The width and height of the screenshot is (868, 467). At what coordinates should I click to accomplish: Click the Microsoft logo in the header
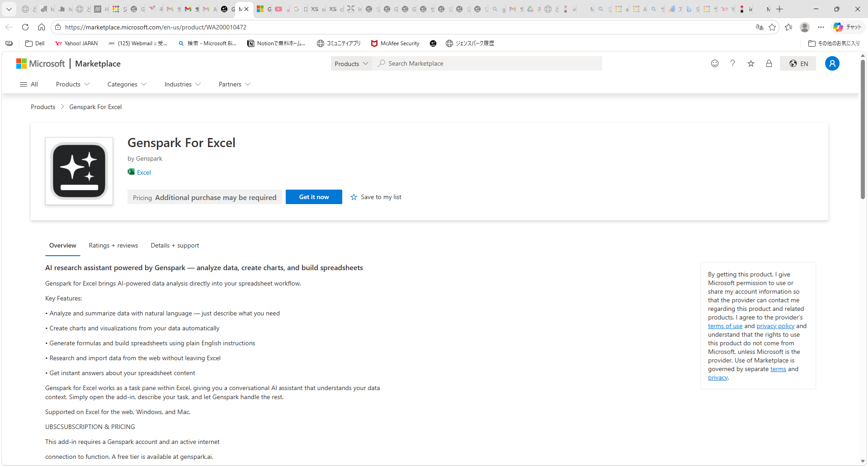pyautogui.click(x=40, y=63)
